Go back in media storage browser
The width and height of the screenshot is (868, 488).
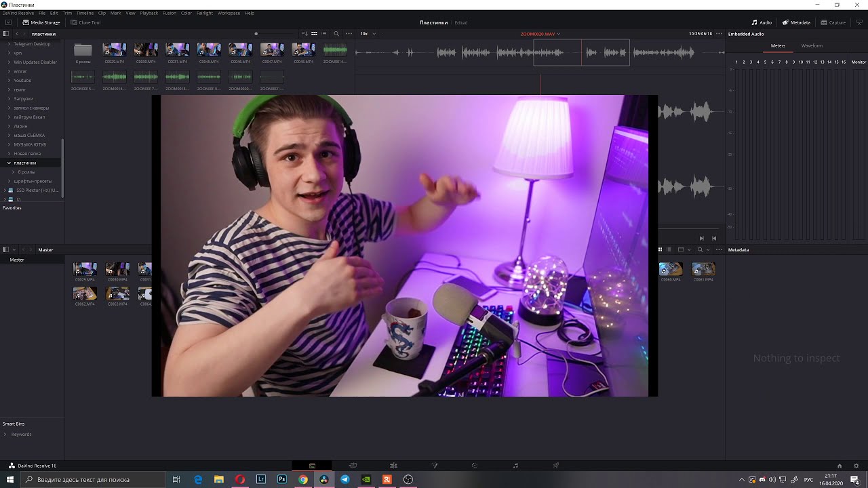point(18,34)
